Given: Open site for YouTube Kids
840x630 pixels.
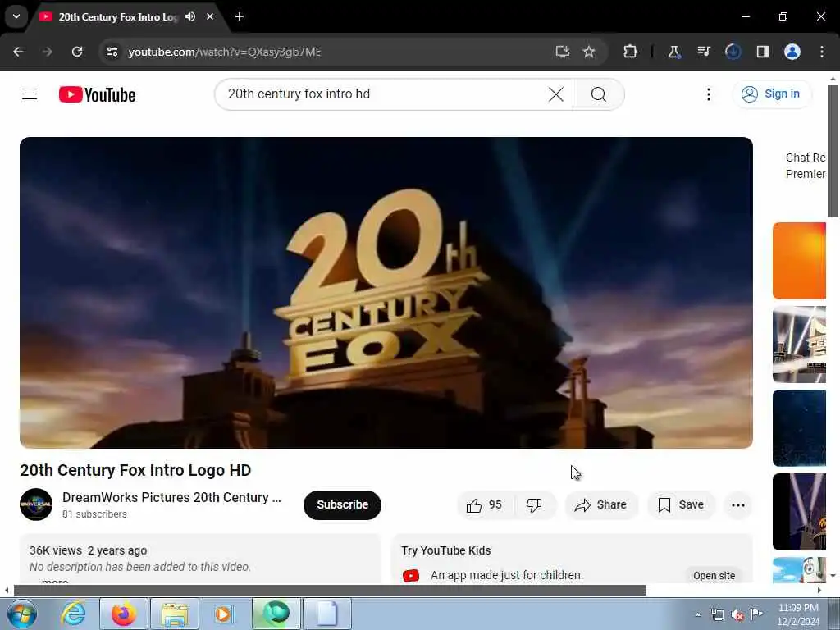Looking at the screenshot, I should pos(714,575).
